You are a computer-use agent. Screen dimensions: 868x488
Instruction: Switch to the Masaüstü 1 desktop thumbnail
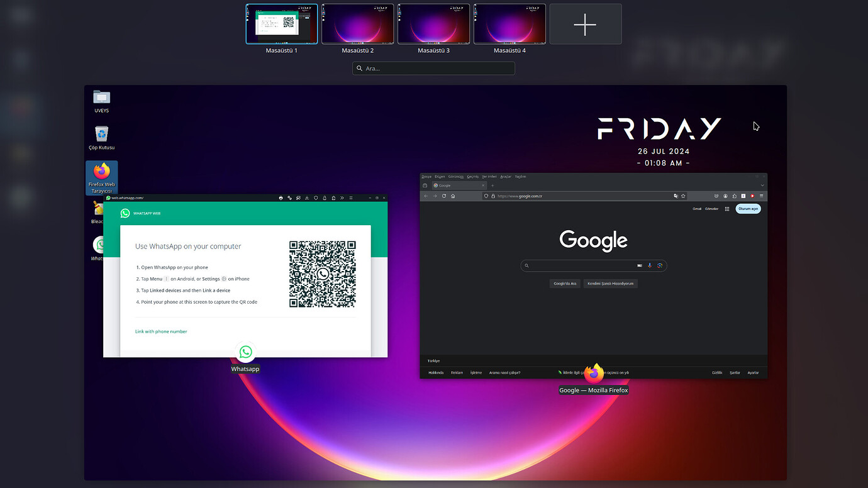pos(282,24)
